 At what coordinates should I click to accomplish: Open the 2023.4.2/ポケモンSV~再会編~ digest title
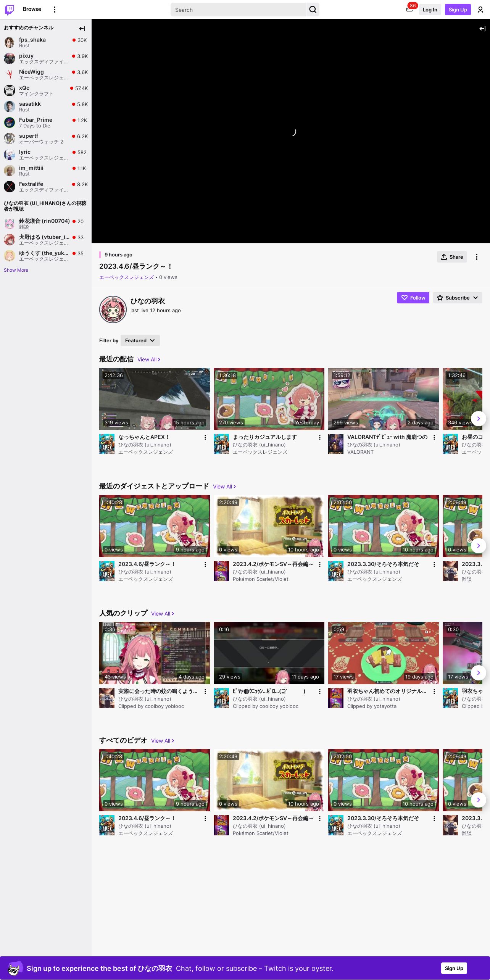pyautogui.click(x=273, y=564)
